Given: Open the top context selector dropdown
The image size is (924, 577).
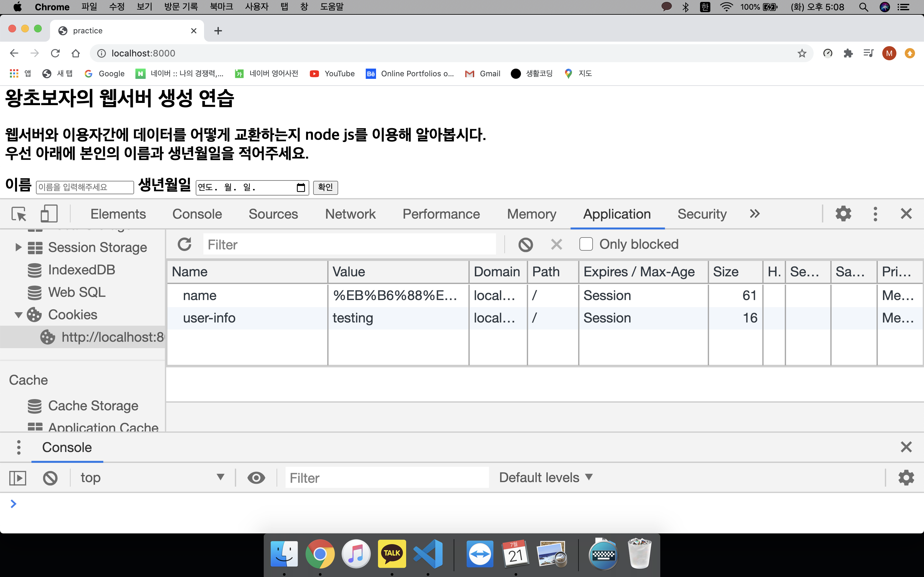Looking at the screenshot, I should [151, 477].
